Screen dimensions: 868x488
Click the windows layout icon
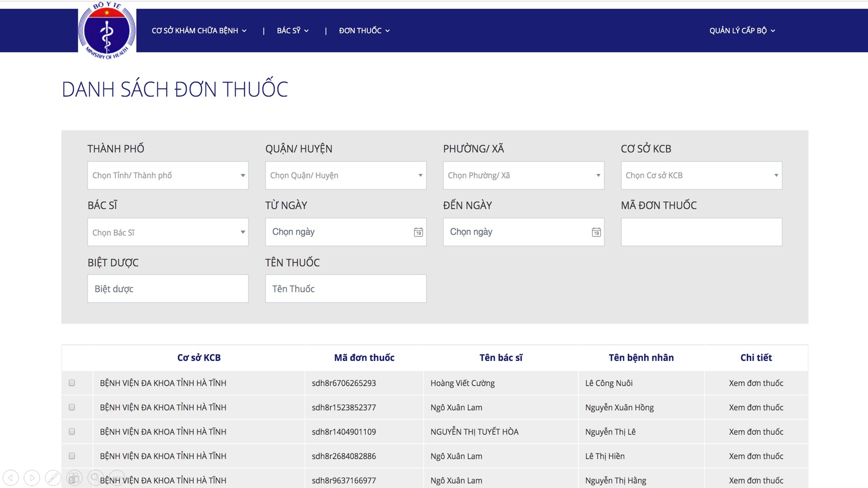(x=74, y=478)
